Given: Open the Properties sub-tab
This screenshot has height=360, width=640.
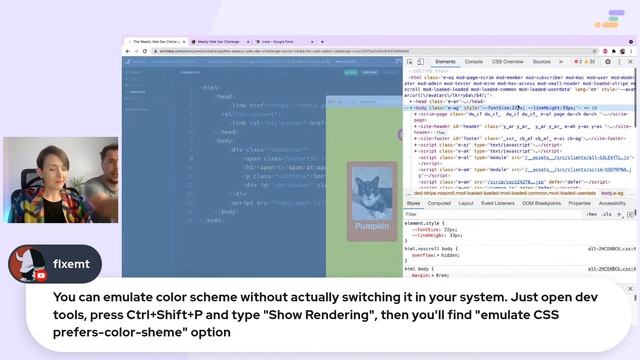Looking at the screenshot, I should (x=580, y=203).
